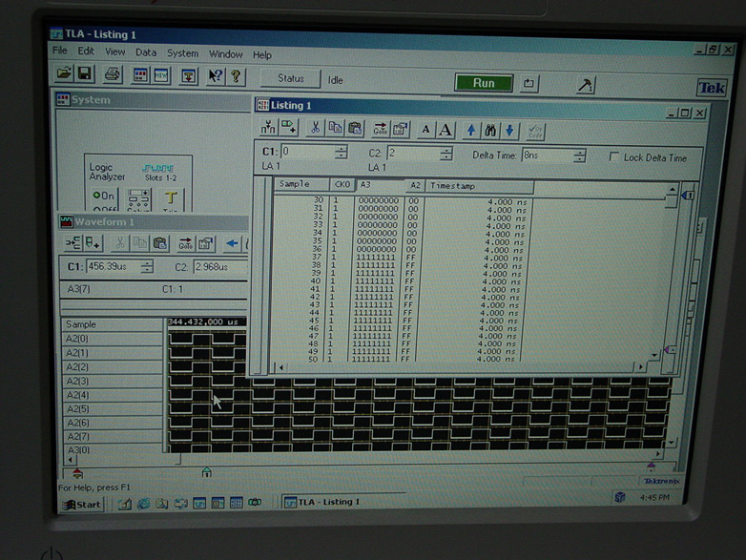Click the Print icon in main toolbar
This screenshot has height=560, width=746.
click(x=113, y=74)
